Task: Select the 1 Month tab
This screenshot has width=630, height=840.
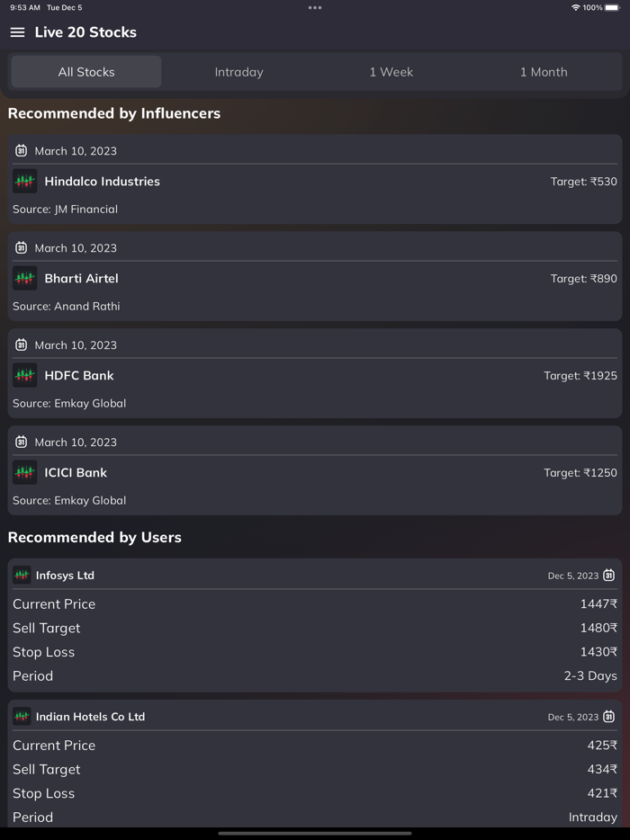Action: [x=544, y=72]
